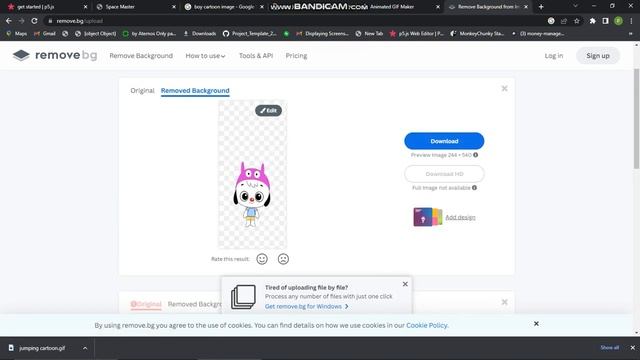
Task: Select the Removed Background tab of first result
Action: (x=195, y=91)
